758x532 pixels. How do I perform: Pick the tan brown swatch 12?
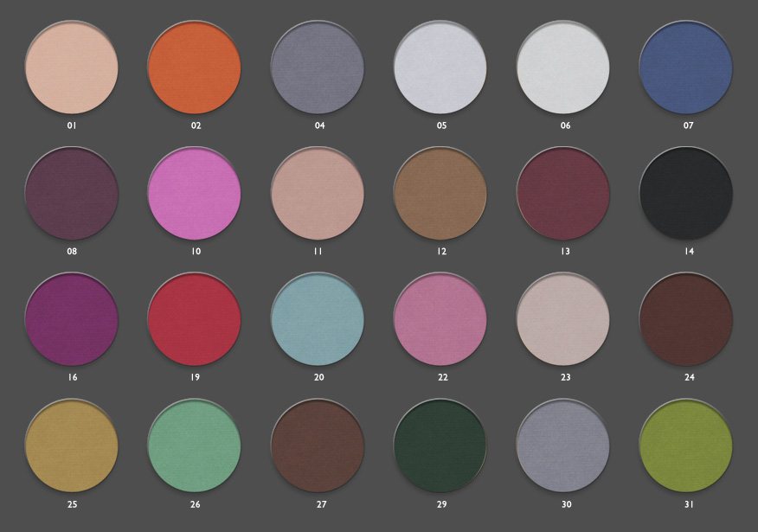click(x=440, y=194)
